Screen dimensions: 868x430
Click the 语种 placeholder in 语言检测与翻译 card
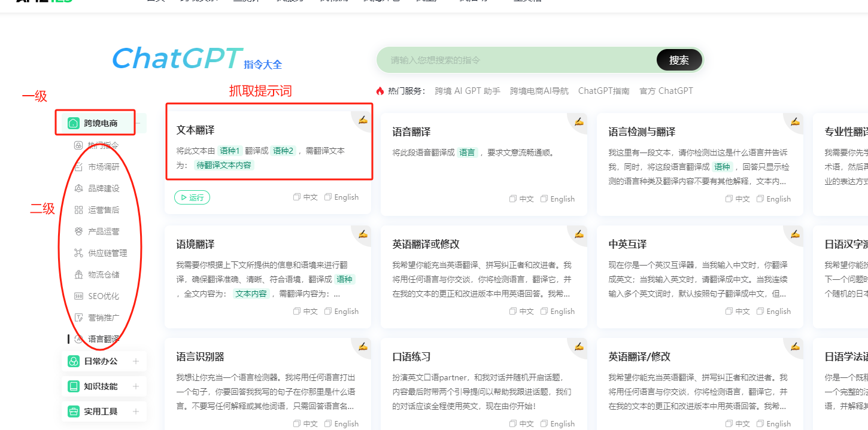(x=723, y=167)
